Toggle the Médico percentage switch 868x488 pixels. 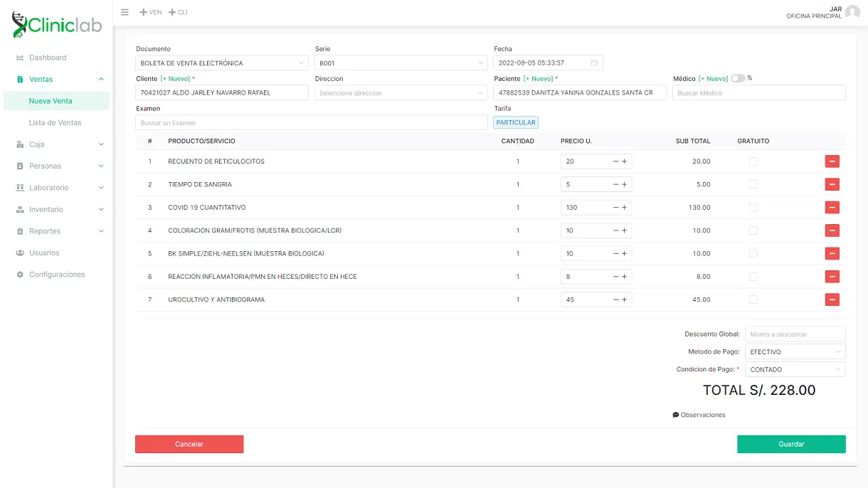click(738, 78)
